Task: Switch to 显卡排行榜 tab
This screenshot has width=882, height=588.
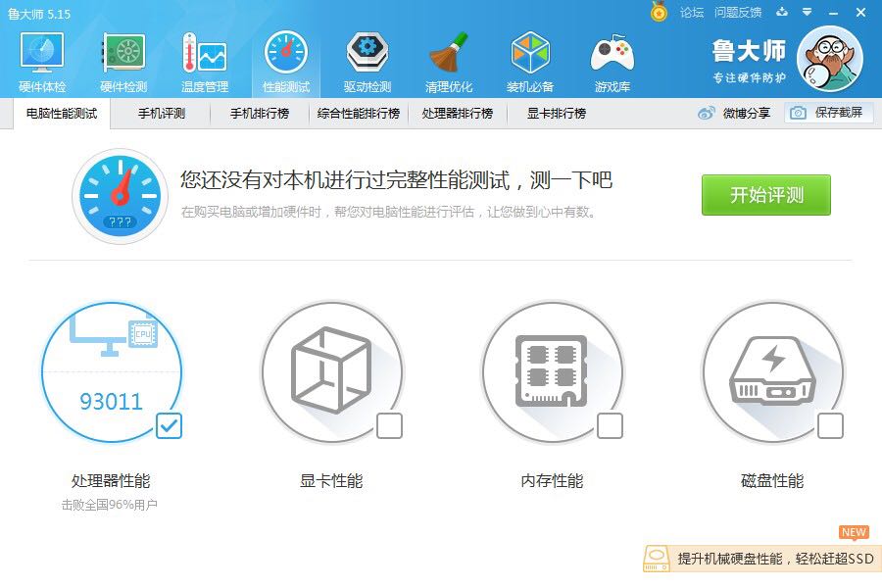Action: click(557, 114)
